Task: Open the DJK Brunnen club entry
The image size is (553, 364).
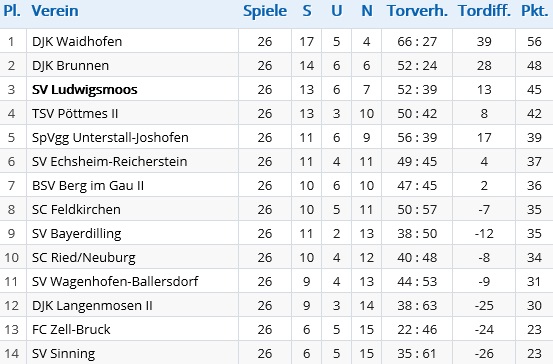Action: (70, 65)
